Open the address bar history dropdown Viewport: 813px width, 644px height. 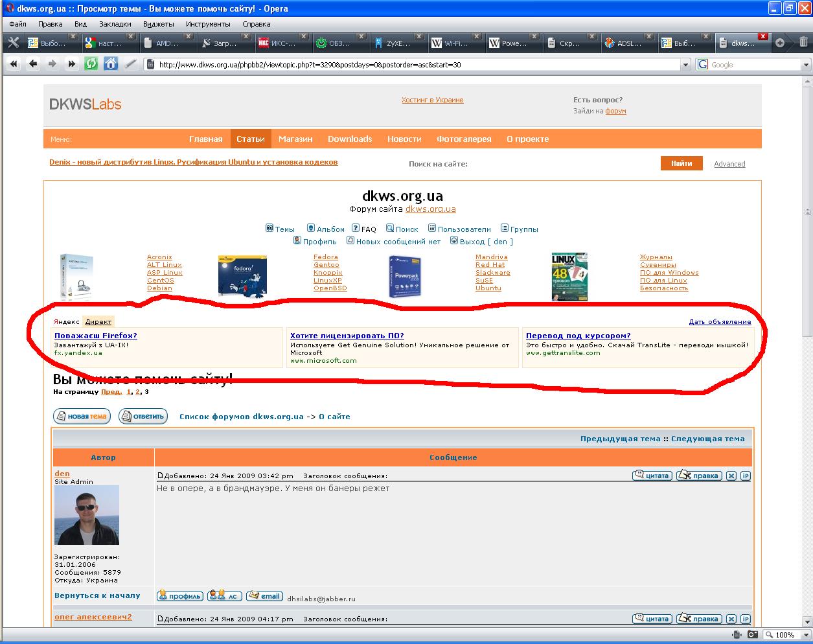685,65
